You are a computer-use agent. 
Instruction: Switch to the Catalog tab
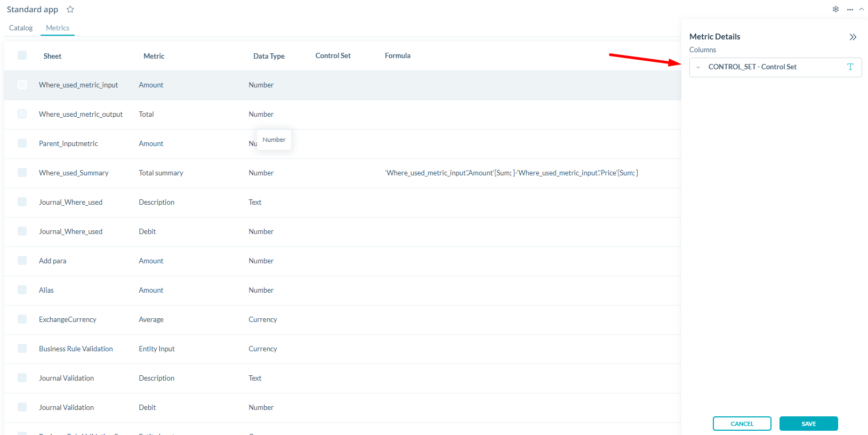[x=21, y=28]
